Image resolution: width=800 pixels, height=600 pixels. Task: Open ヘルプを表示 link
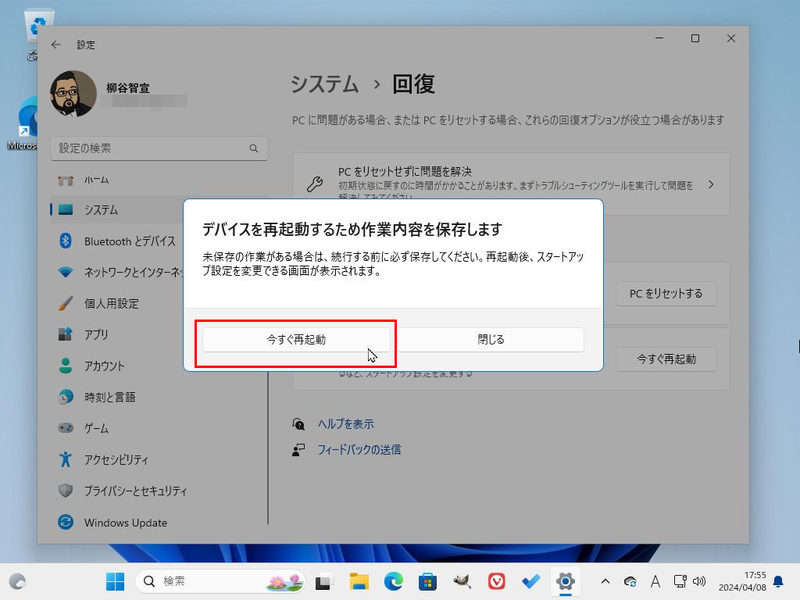[x=345, y=424]
